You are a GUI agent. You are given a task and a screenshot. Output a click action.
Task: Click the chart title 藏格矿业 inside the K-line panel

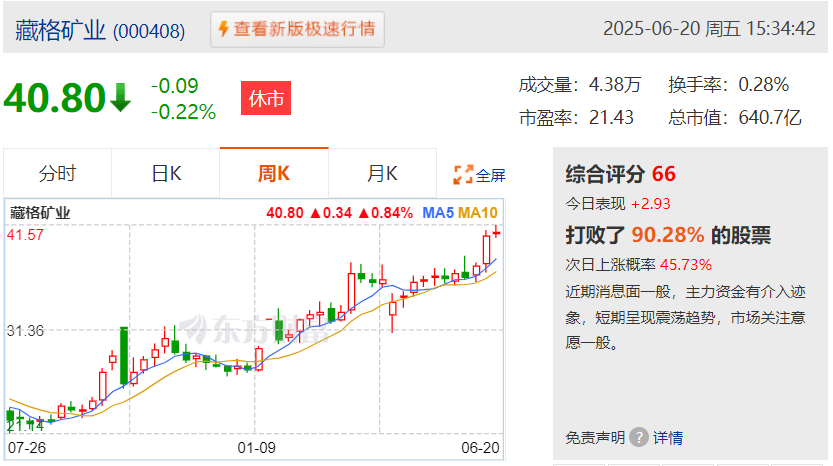pyautogui.click(x=40, y=213)
